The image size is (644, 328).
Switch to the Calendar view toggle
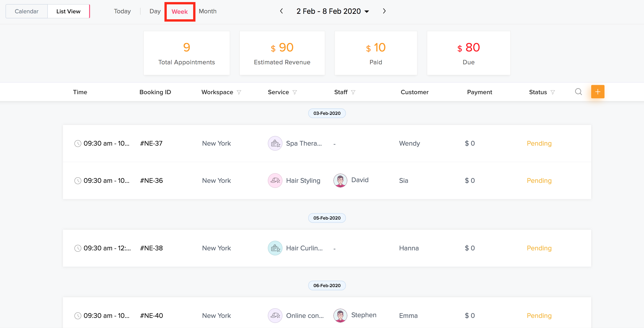[x=26, y=11]
